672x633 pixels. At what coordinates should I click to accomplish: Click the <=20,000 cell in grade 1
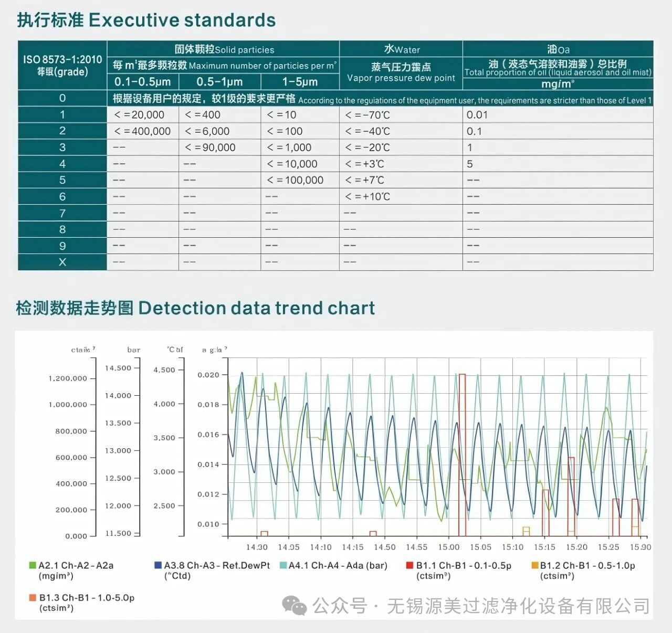point(140,115)
